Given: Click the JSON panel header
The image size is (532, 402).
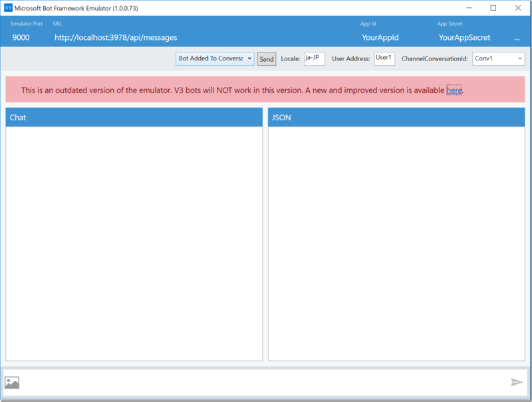Looking at the screenshot, I should [396, 118].
